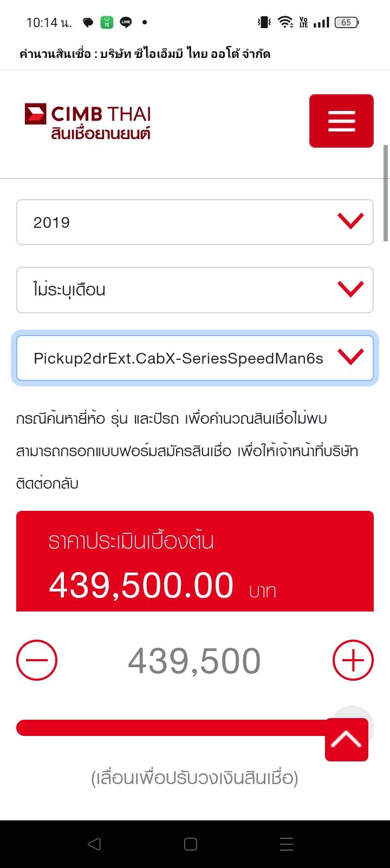Open the 2019 year dropdown

pyautogui.click(x=179, y=222)
